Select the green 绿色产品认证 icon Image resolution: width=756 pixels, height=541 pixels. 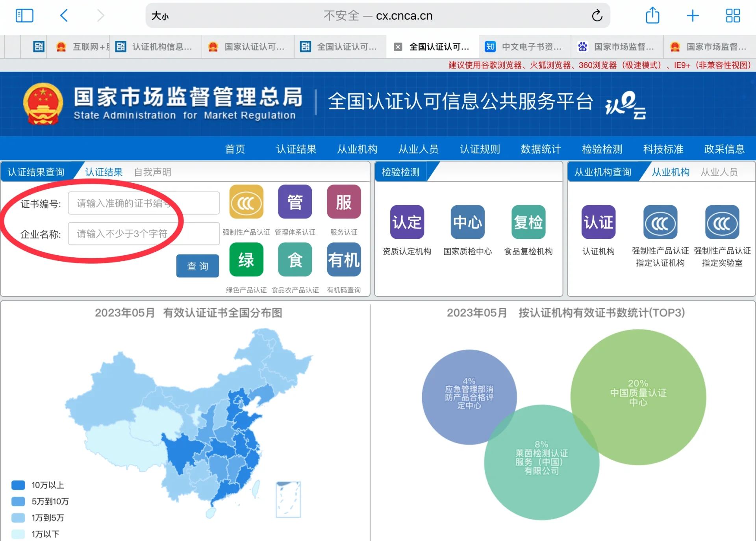[246, 260]
